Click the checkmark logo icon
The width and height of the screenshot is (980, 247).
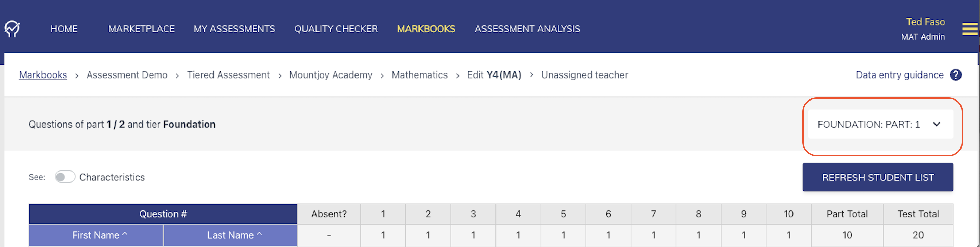click(x=12, y=28)
